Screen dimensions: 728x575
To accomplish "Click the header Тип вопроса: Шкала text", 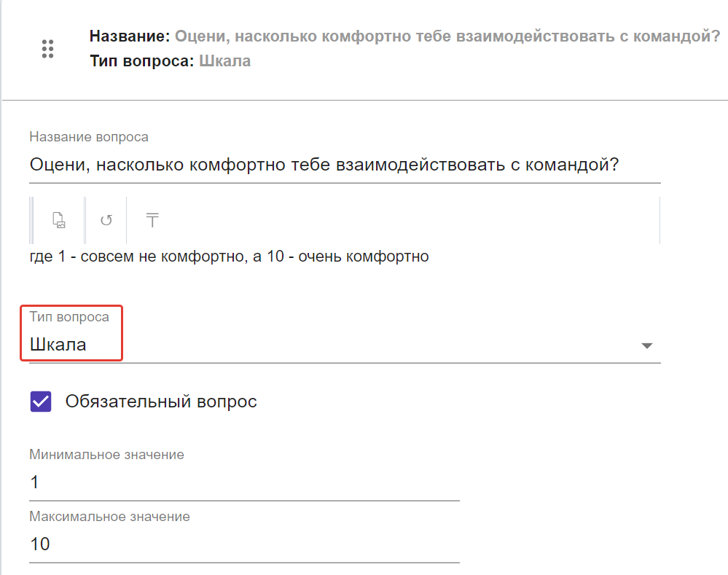I will 170,60.
